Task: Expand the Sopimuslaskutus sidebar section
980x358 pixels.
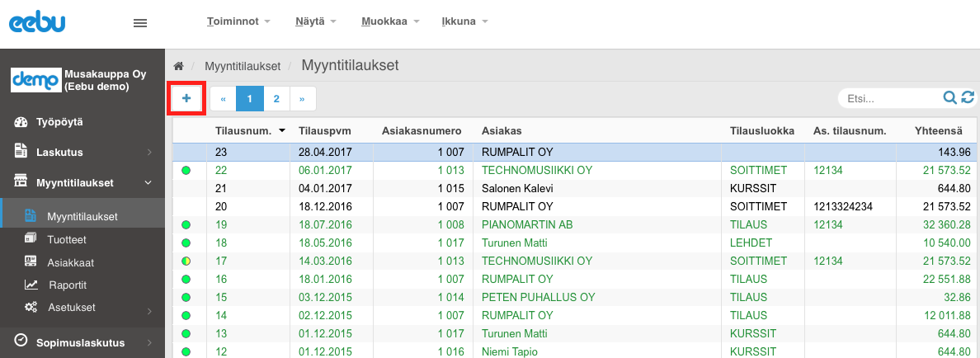Action: point(82,342)
